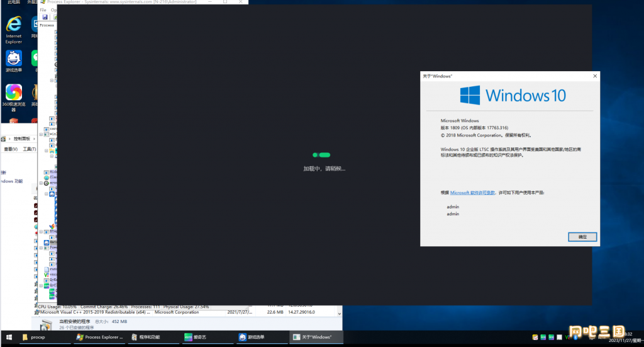The image size is (644, 347).
Task: Click the Commit Charge status bar entry
Action: 104,307
